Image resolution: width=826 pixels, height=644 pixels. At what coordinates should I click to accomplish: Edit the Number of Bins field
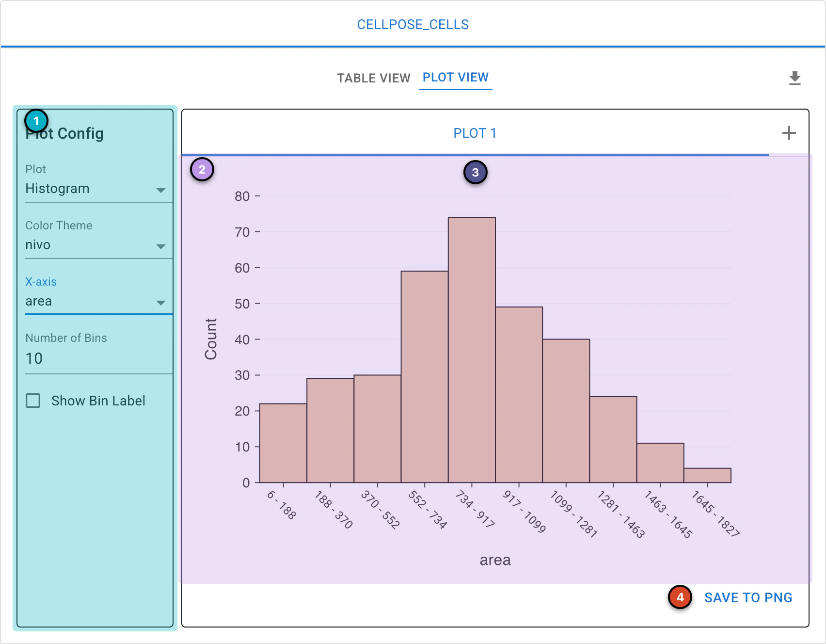pos(99,358)
